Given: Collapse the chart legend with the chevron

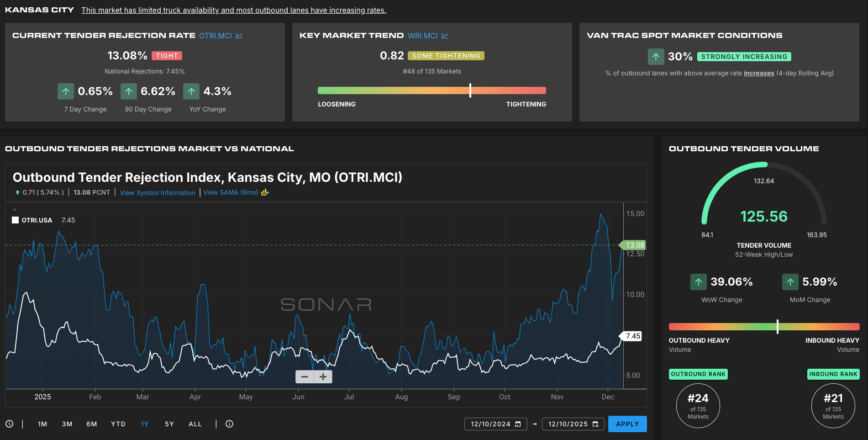Looking at the screenshot, I should tap(14, 210).
